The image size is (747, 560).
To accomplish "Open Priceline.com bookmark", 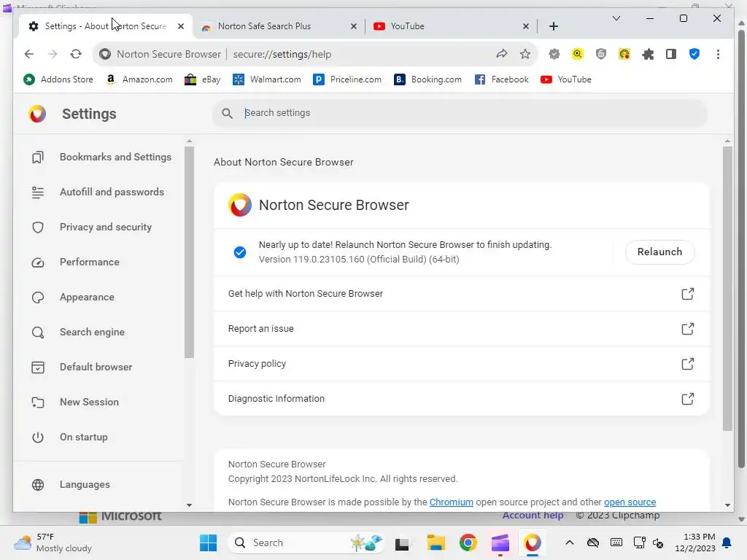I will [x=347, y=79].
